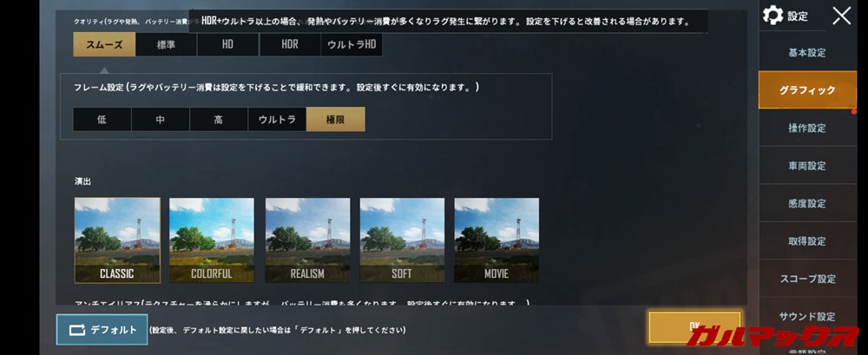Set frame rate to ウルトラ
This screenshot has width=868, height=355.
277,119
